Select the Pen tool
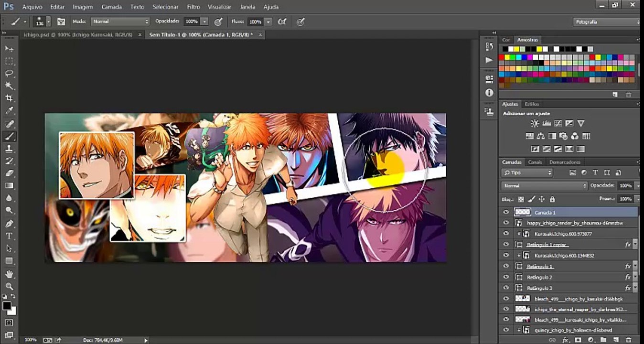Screen dimensions: 644x344 9,224
